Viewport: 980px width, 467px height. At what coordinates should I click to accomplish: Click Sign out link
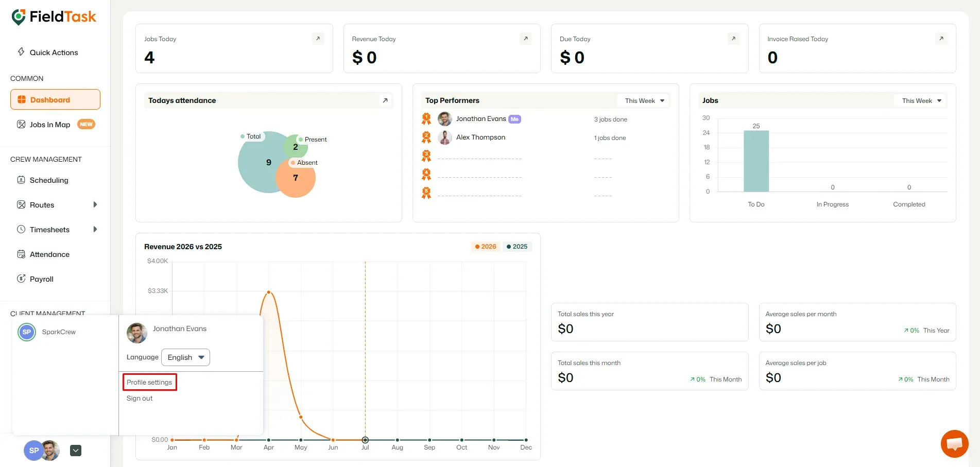(140, 399)
